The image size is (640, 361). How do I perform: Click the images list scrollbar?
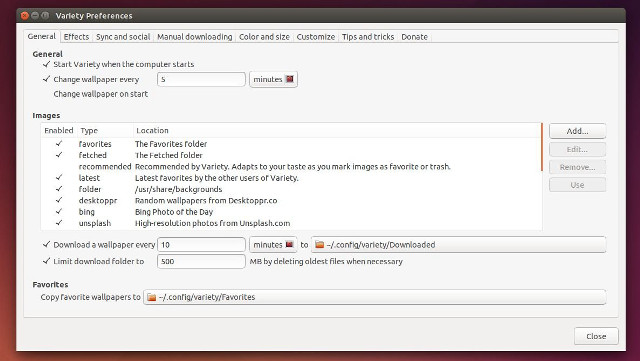click(x=542, y=147)
